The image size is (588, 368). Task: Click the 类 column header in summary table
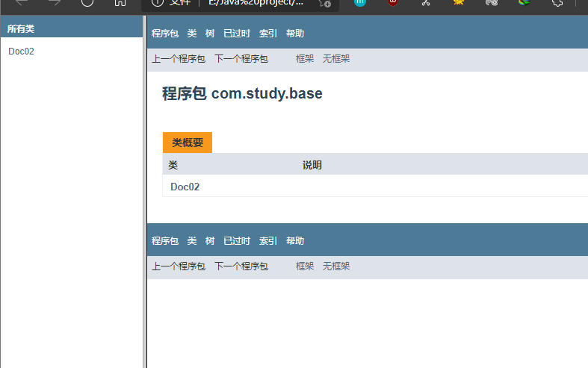pyautogui.click(x=173, y=165)
